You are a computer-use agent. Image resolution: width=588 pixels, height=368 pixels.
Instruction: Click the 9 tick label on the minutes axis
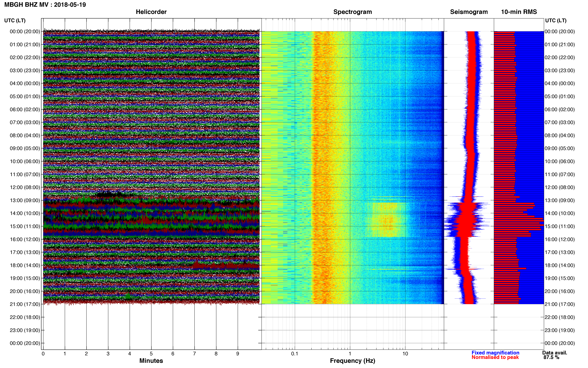click(238, 354)
